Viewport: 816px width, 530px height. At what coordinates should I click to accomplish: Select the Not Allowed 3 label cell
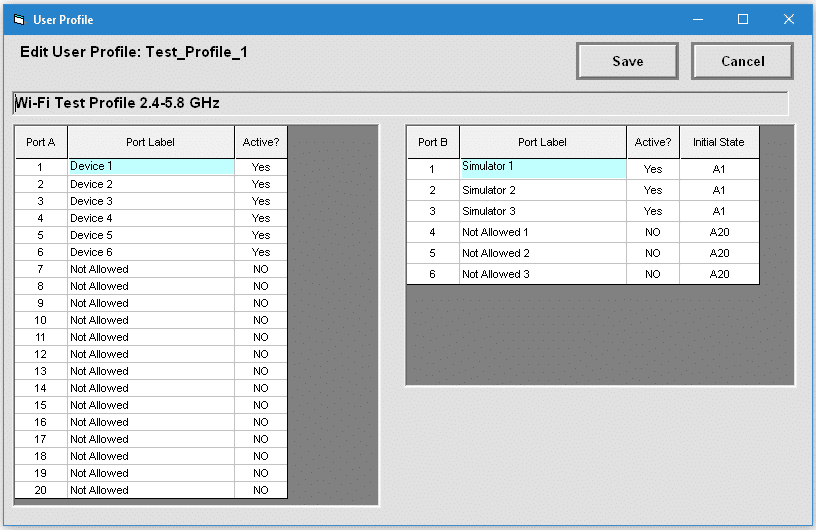click(543, 274)
